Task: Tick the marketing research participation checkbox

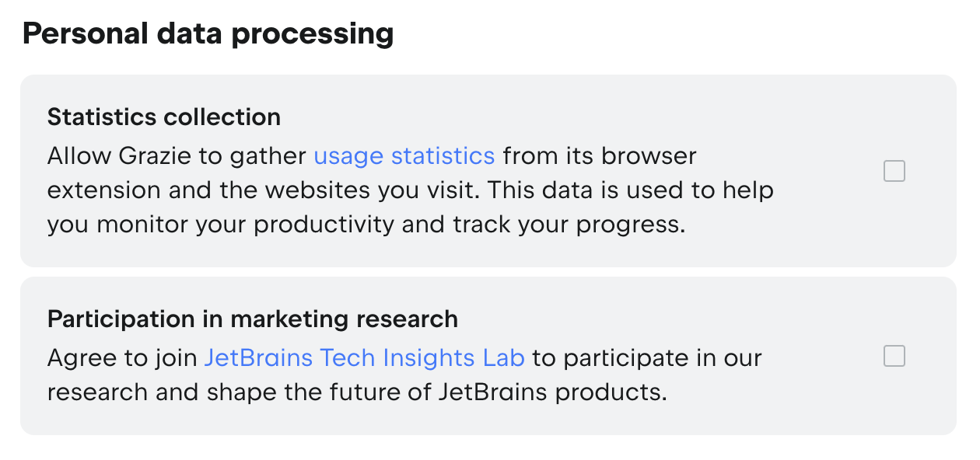Action: click(894, 357)
